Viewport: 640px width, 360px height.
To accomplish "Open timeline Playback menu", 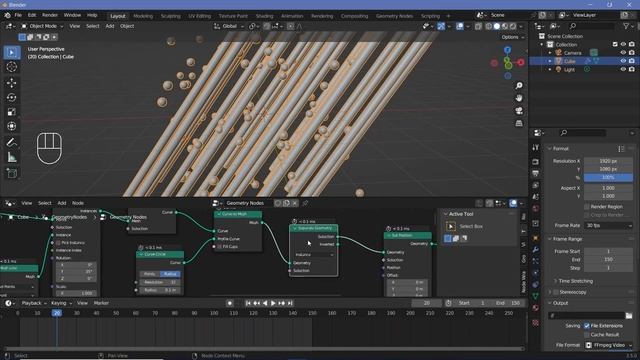I will click(x=33, y=303).
